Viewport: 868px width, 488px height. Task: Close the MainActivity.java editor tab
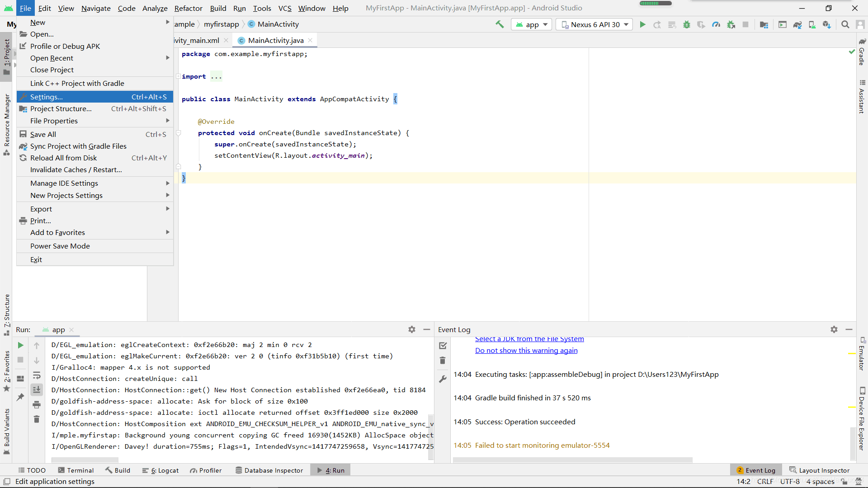[310, 40]
